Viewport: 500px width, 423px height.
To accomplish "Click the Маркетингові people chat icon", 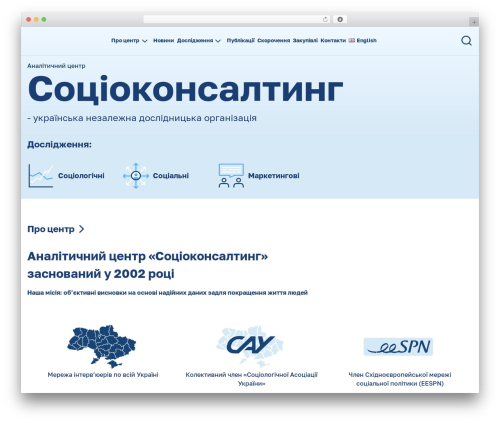I will (x=231, y=176).
